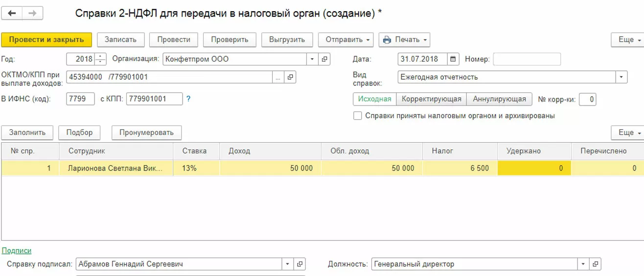Click the Проверить button
Image resolution: width=644 pixels, height=276 pixels.
click(230, 40)
